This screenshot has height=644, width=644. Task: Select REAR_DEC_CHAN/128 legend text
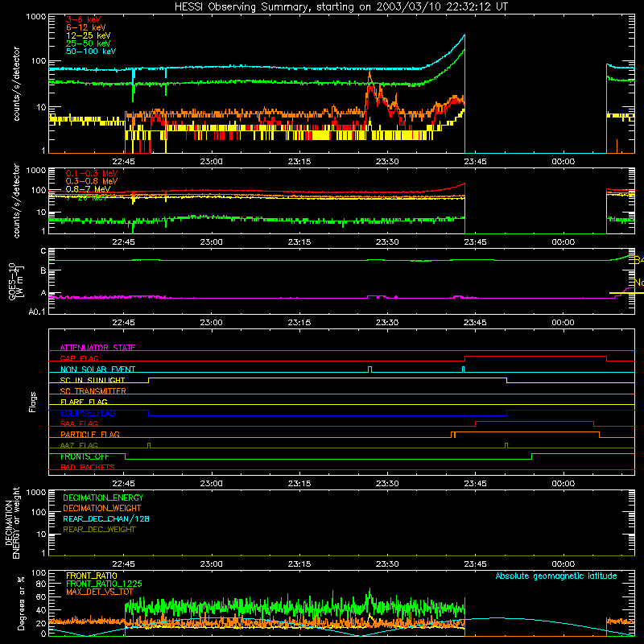[x=106, y=518]
